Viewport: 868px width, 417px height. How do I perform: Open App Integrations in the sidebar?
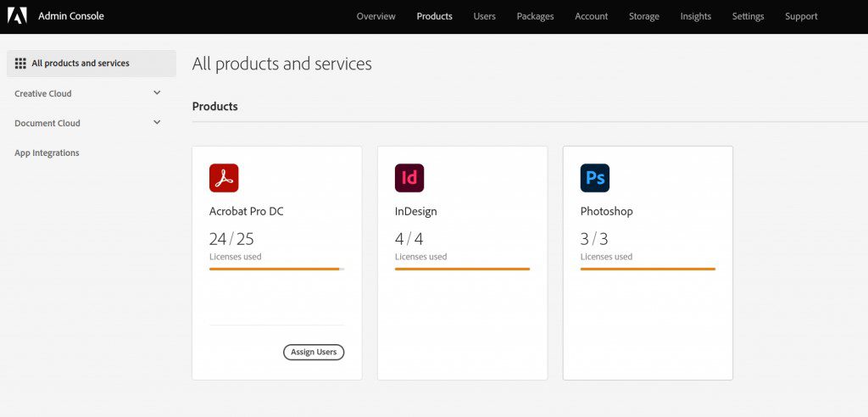coord(47,153)
